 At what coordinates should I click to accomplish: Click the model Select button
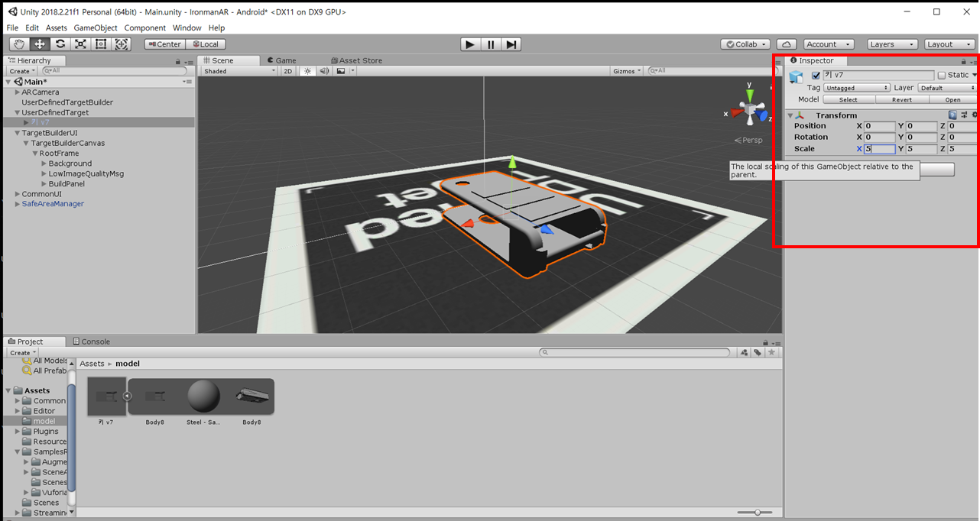(849, 99)
